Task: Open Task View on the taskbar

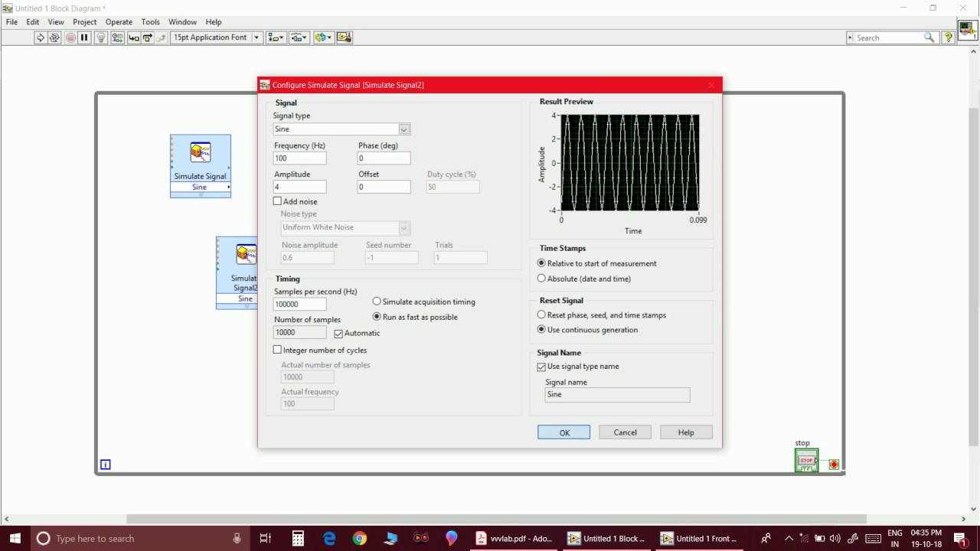Action: pyautogui.click(x=266, y=538)
